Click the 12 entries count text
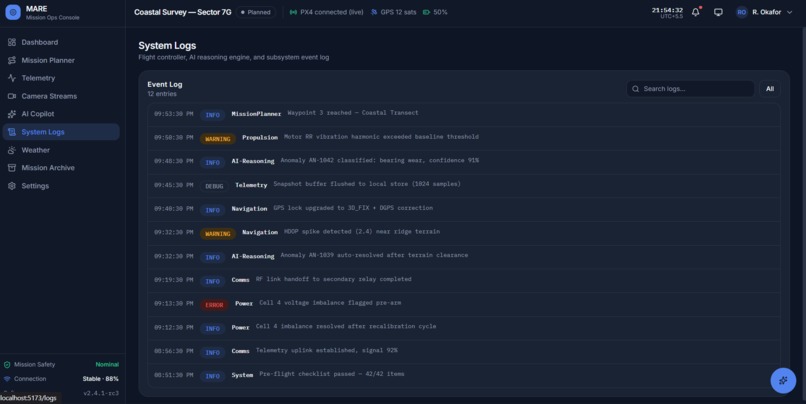The height and width of the screenshot is (404, 806). pyautogui.click(x=162, y=94)
